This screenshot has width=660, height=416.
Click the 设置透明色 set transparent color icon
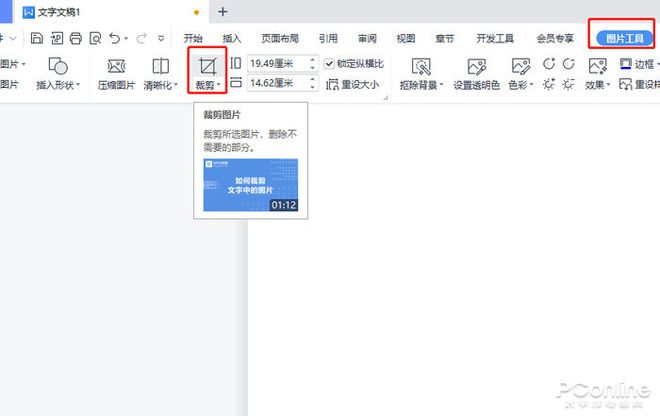click(x=476, y=67)
